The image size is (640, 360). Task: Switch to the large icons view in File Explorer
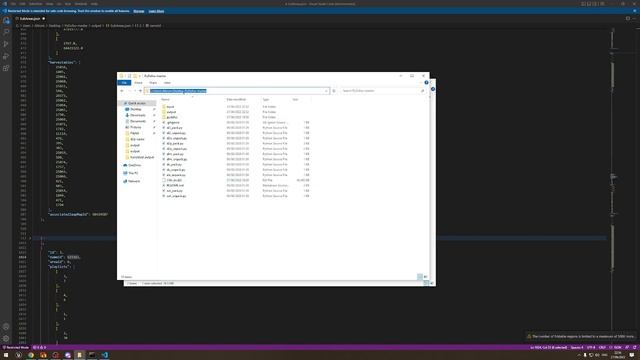426,277
